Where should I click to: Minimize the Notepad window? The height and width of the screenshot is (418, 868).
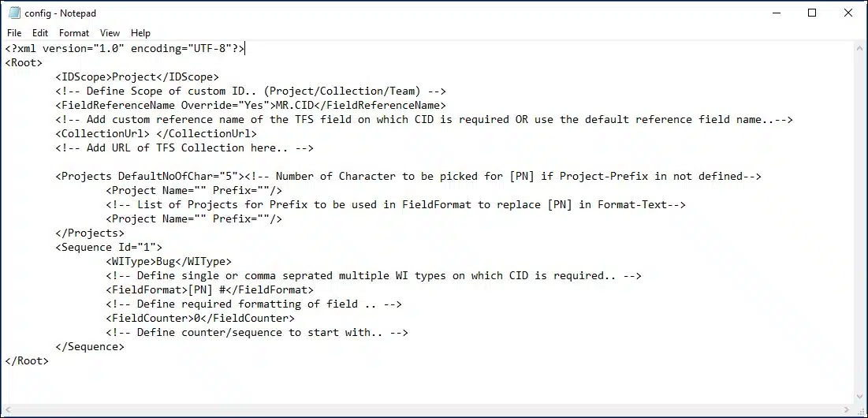click(769, 13)
